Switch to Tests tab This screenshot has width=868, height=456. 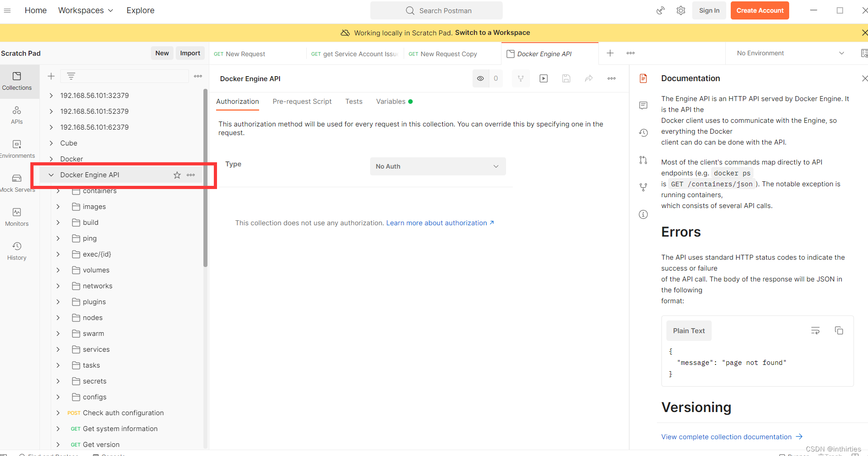tap(354, 102)
